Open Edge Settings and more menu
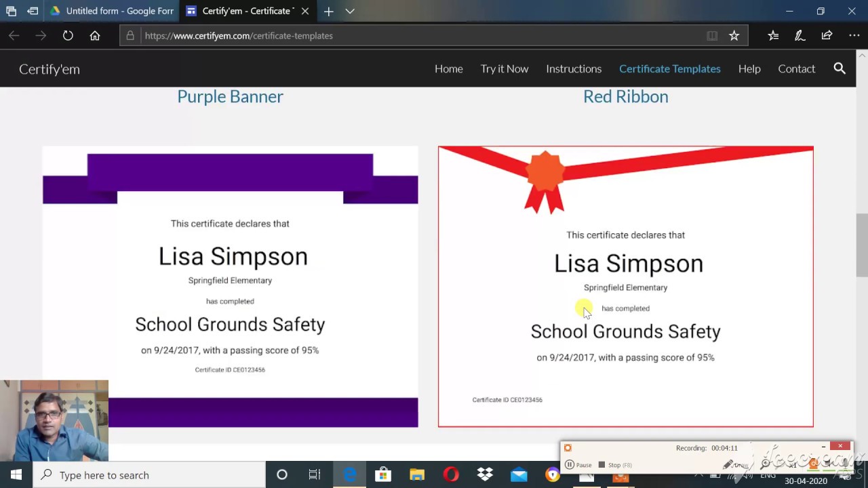 coord(854,36)
